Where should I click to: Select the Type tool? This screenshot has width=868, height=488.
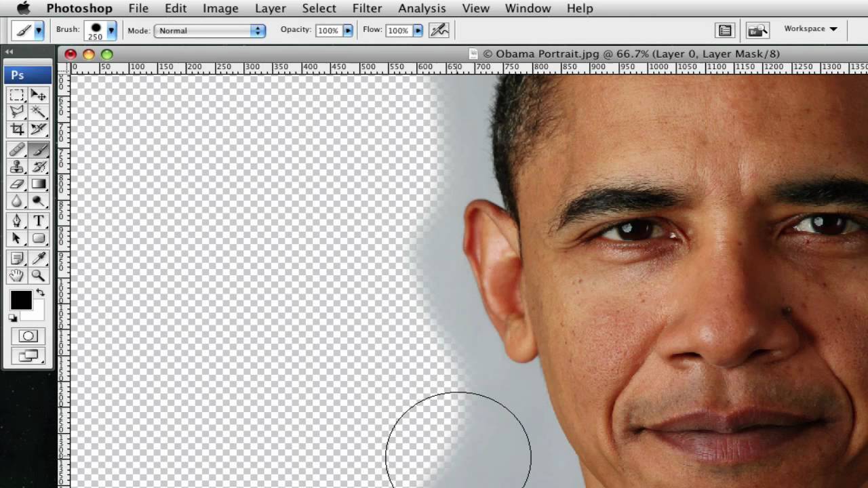[39, 221]
